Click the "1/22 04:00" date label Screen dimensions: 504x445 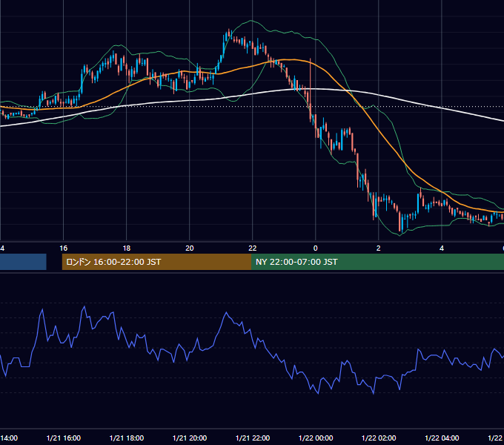coord(442,438)
